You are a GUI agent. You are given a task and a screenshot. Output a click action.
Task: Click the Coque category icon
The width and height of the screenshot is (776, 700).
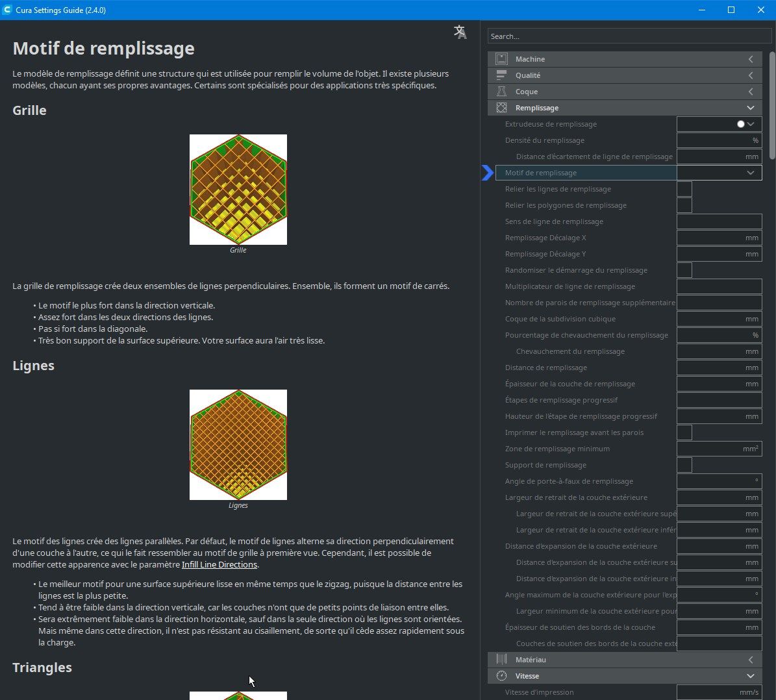(x=501, y=92)
